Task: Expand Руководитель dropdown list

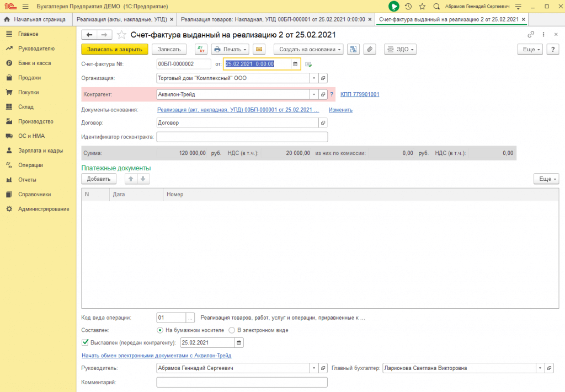Action: coord(314,368)
